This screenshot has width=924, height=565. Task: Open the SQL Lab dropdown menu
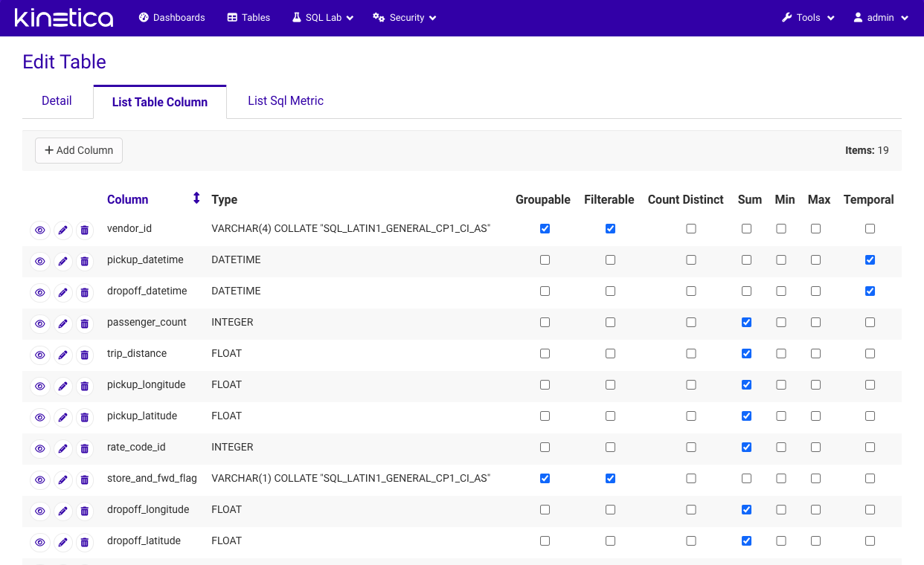pos(322,18)
